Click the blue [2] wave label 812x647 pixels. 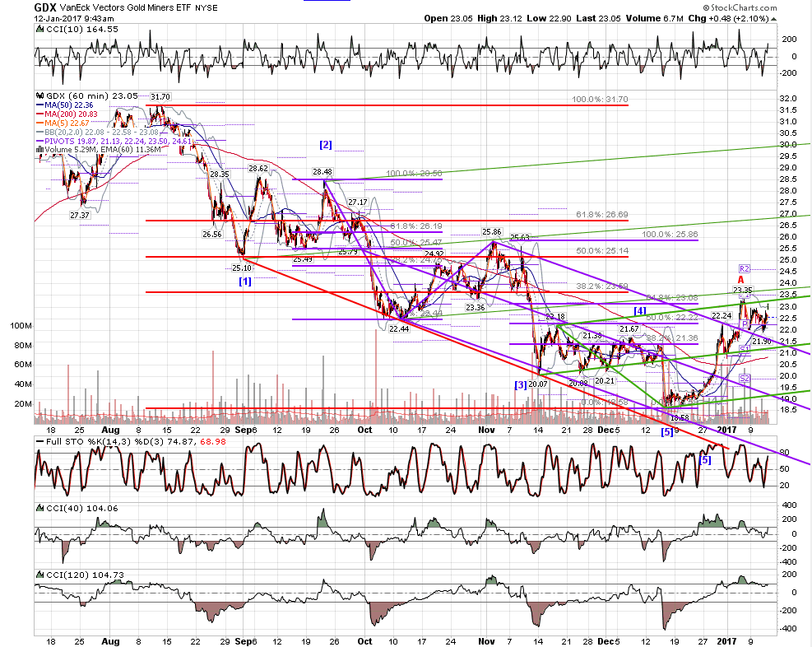(x=326, y=145)
